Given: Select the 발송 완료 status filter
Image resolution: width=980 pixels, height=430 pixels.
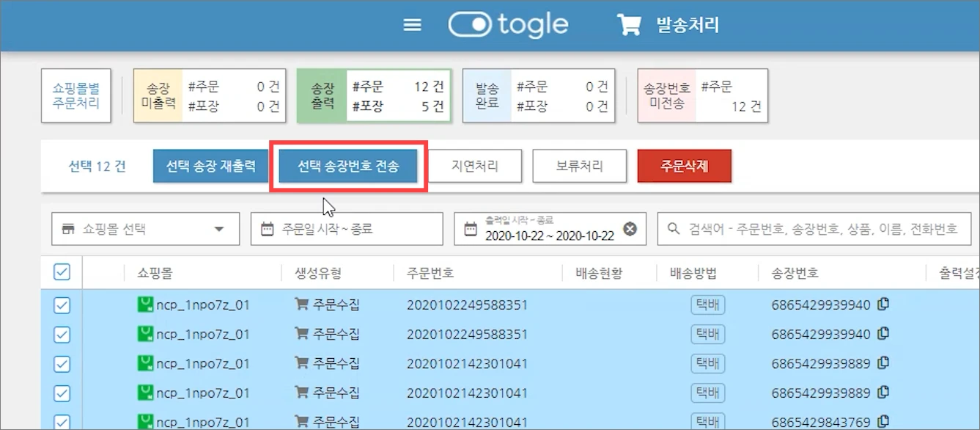Looking at the screenshot, I should [539, 95].
